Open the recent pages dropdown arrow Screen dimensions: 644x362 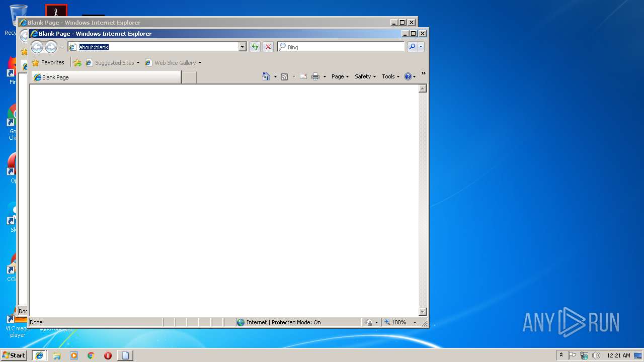[x=62, y=47]
